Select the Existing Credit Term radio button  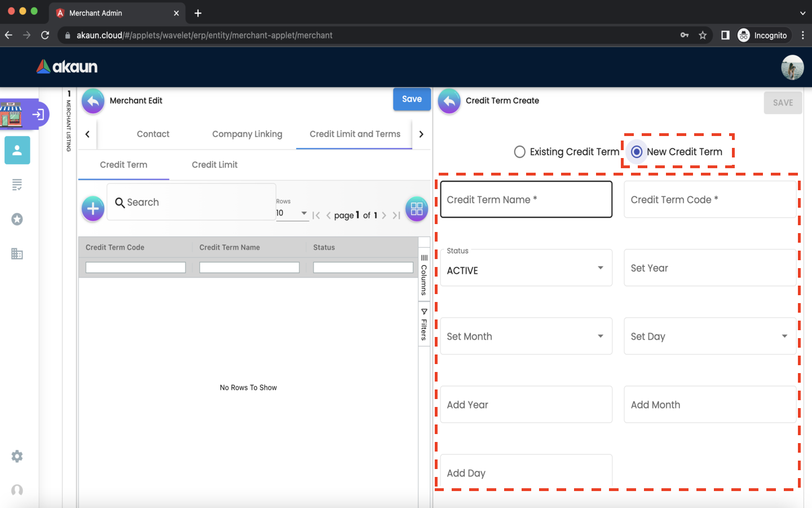pyautogui.click(x=520, y=152)
